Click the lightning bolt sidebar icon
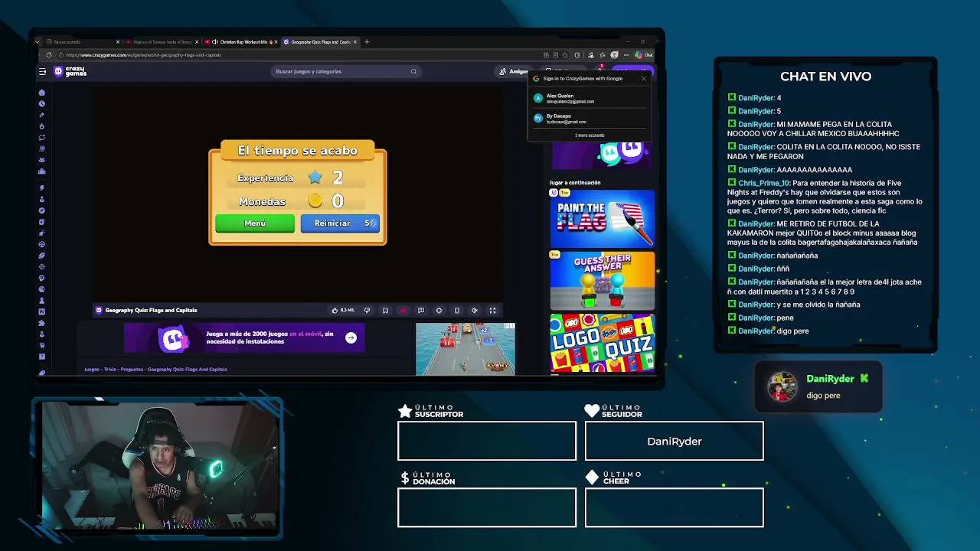This screenshot has height=551, width=980. tap(42, 187)
